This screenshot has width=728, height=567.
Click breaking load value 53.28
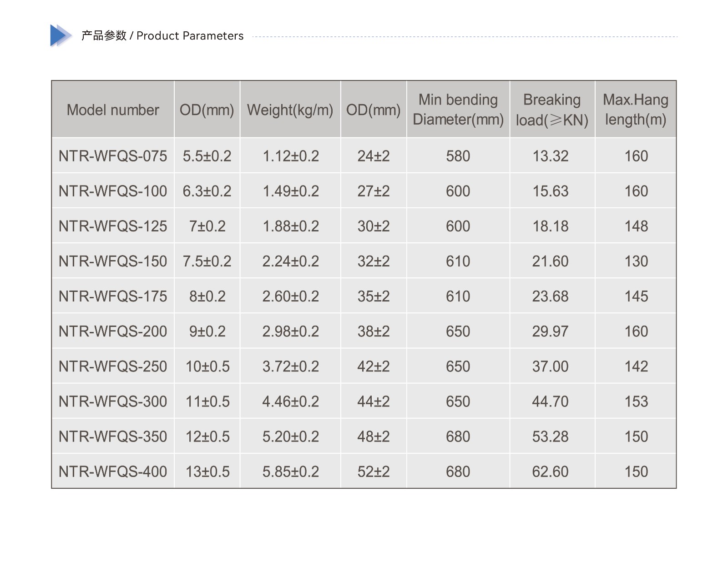click(x=551, y=437)
